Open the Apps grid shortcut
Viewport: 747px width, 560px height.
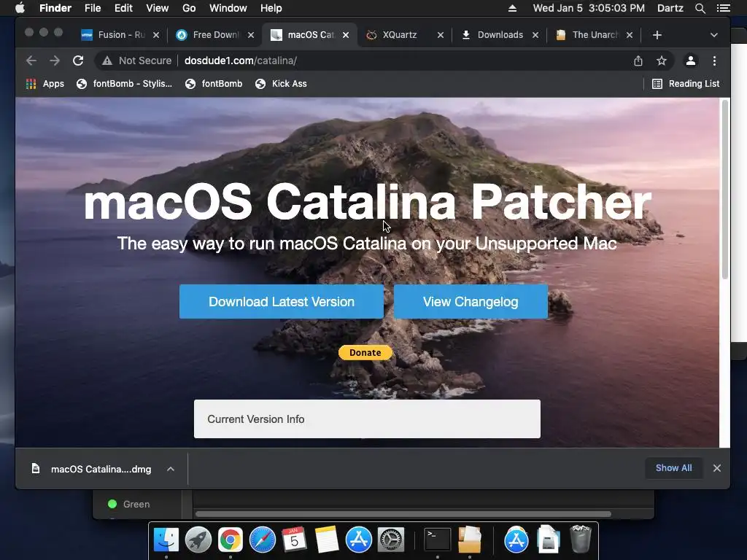[44, 84]
